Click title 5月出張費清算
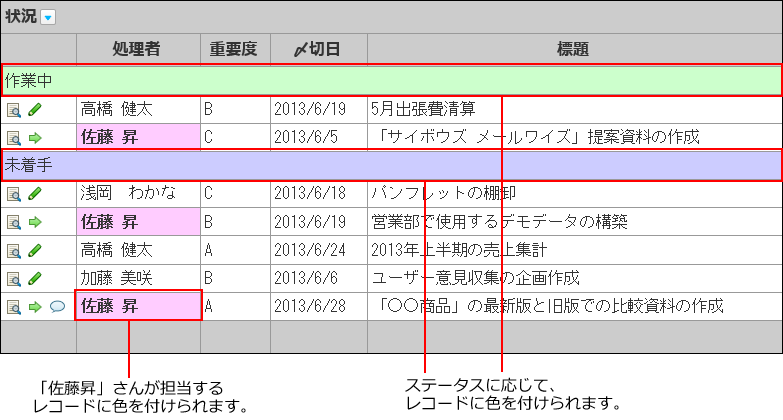 point(423,109)
